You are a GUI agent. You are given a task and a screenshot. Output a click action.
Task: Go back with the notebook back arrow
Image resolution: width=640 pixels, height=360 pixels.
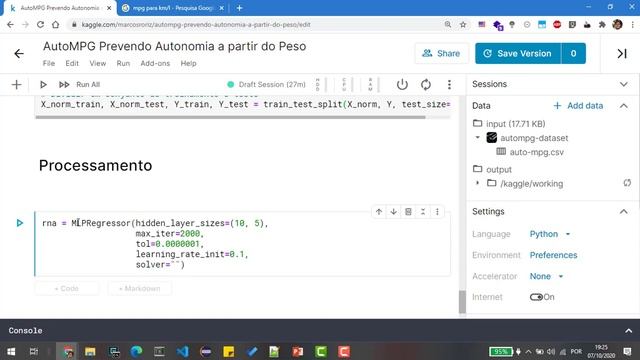point(19,53)
